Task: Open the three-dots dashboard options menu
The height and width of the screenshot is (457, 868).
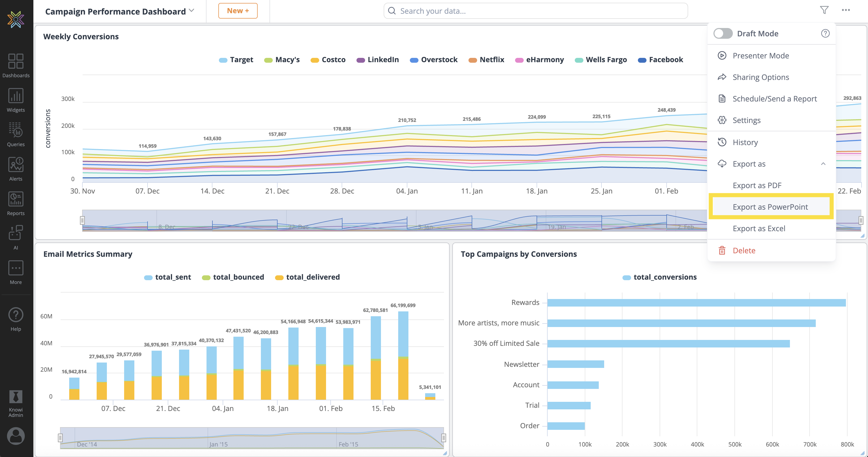Action: coord(846,10)
